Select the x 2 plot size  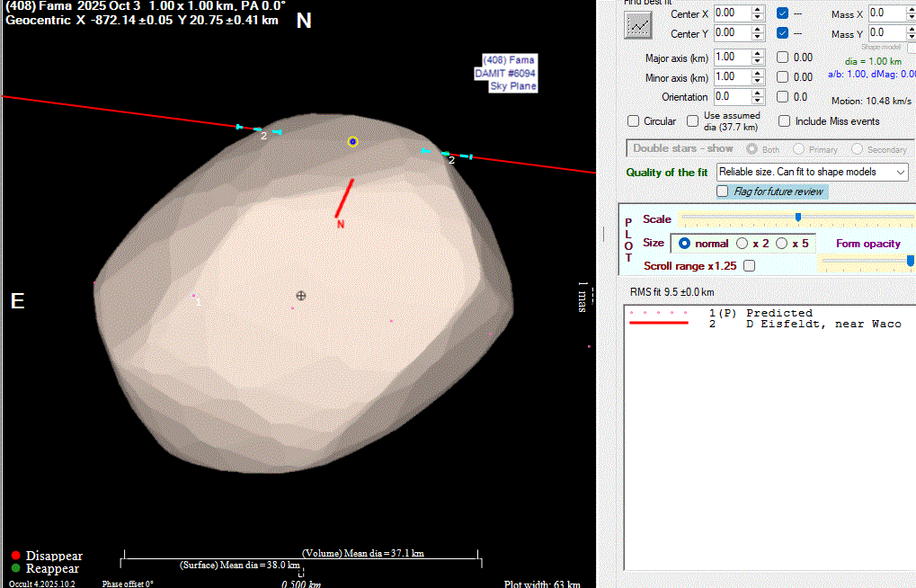click(x=743, y=244)
